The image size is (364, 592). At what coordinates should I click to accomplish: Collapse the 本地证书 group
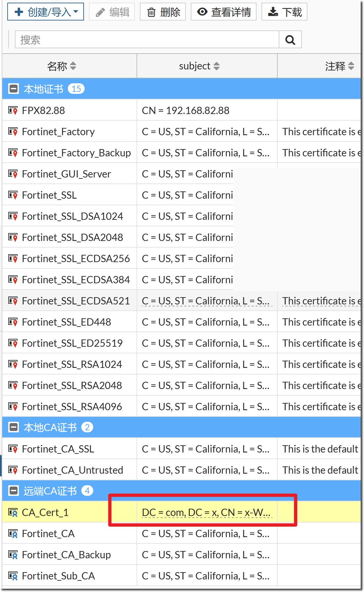click(14, 89)
